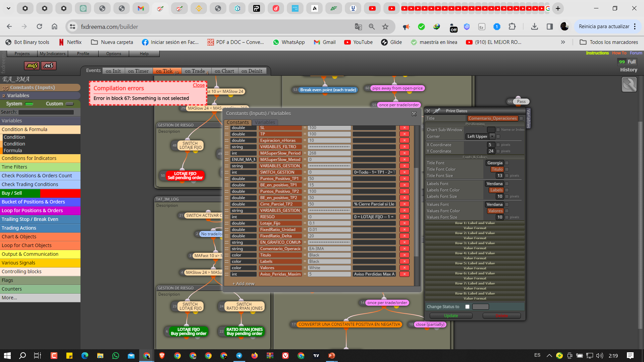Close the Constants (Inputs) / Variables dialog
This screenshot has height=362, width=644.
(x=414, y=114)
